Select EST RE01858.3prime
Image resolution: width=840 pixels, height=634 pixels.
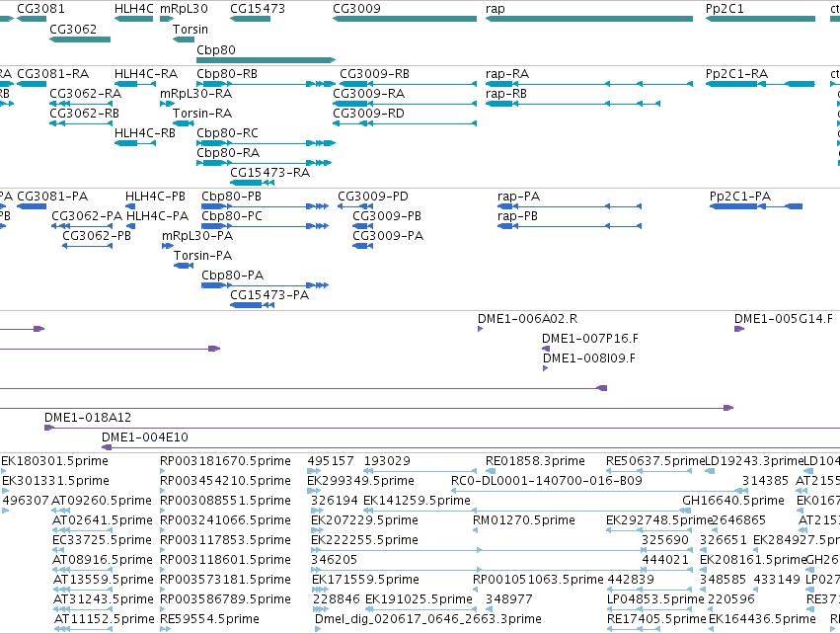[535, 461]
